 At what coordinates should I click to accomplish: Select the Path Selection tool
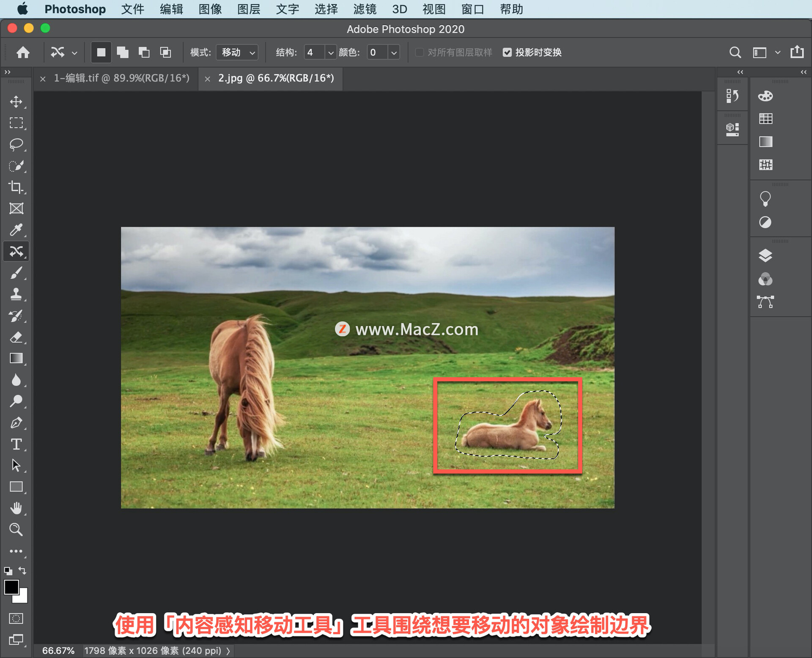(16, 465)
